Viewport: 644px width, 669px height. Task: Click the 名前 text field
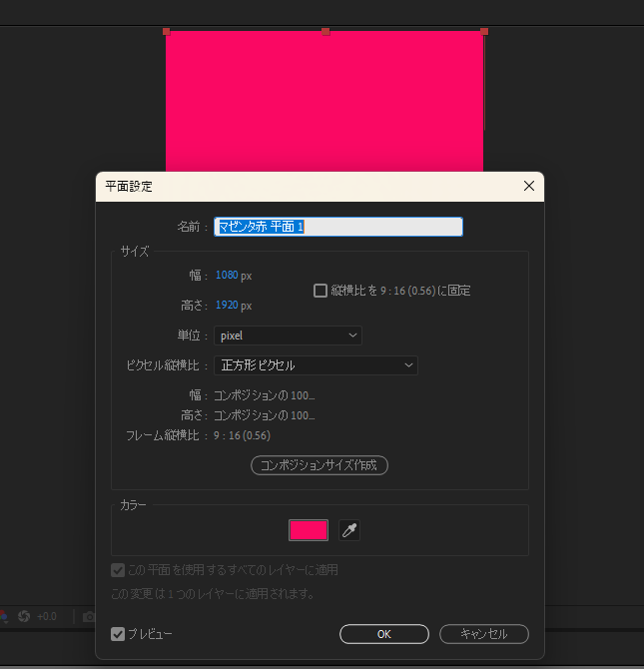tap(338, 227)
